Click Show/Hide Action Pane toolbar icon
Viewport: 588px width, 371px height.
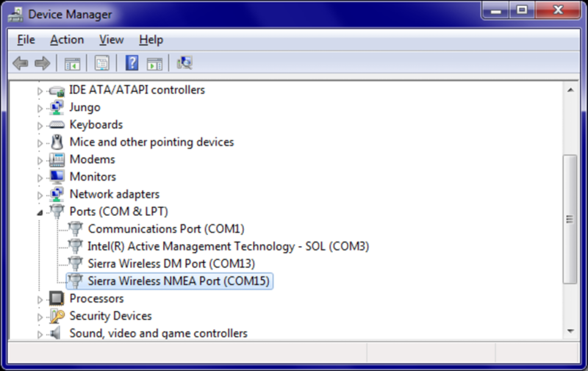(x=154, y=63)
